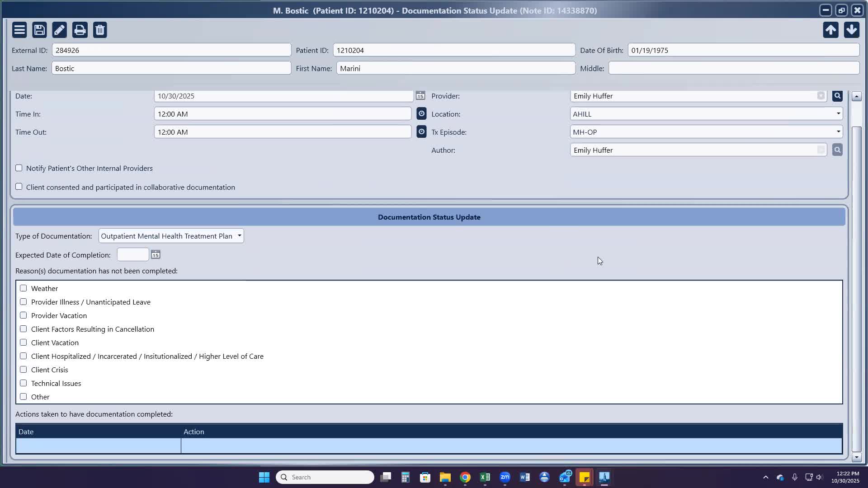
Task: Check Provider Vacation reason
Action: point(24,315)
